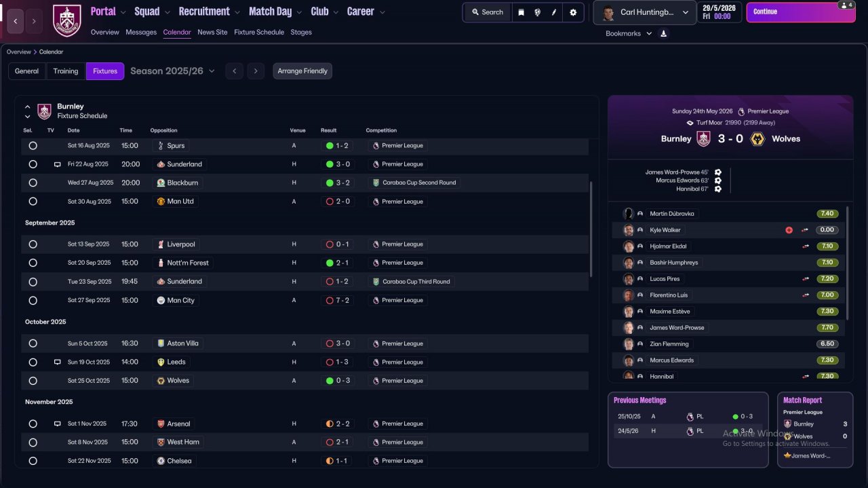Click the globe icon next to Search
Image resolution: width=868 pixels, height=488 pixels.
click(537, 12)
